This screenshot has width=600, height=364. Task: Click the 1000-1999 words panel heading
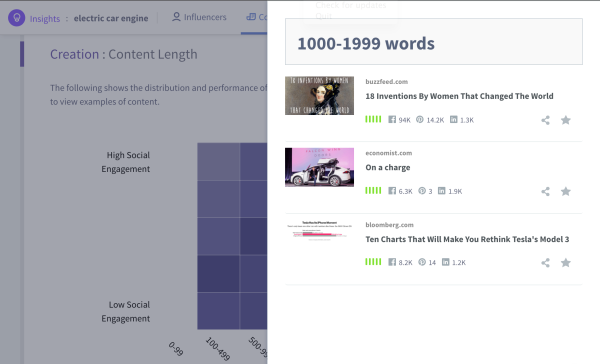point(366,43)
